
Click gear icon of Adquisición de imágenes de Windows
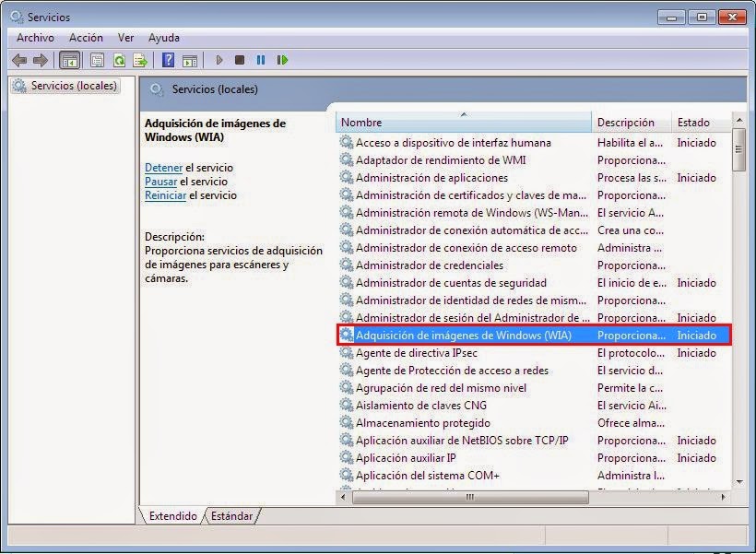pos(346,335)
